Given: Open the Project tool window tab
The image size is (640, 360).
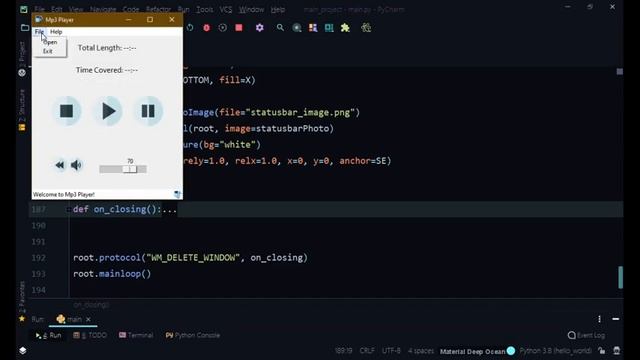Looking at the screenshot, I should click(22, 53).
